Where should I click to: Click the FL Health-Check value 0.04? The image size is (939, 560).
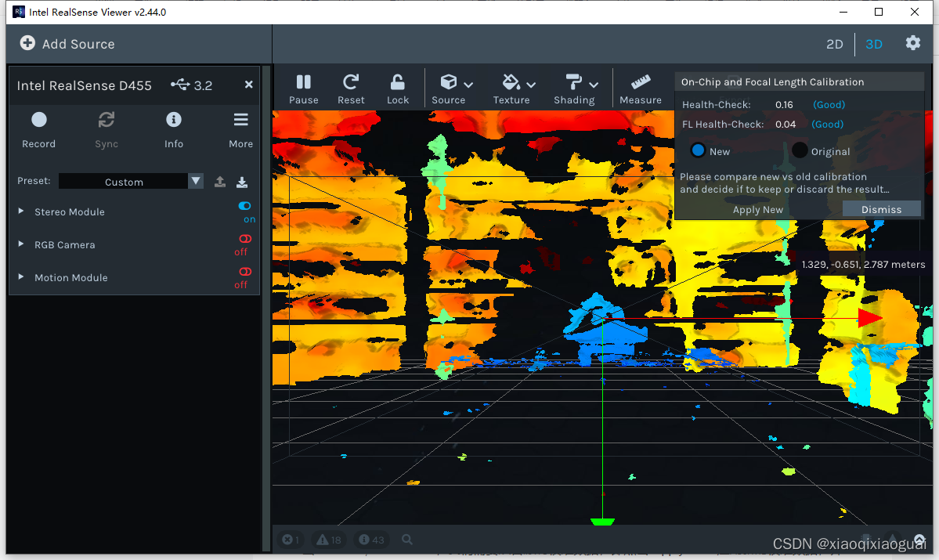(785, 124)
